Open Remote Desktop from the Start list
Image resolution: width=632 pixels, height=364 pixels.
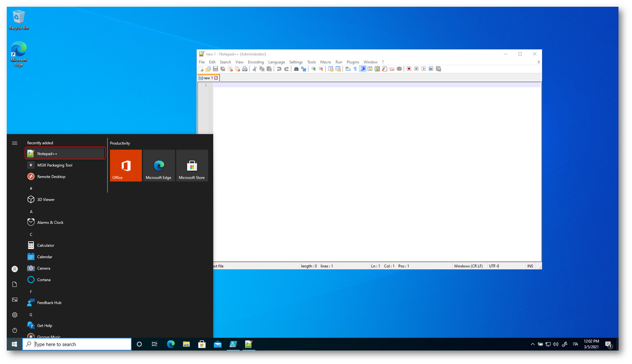click(x=65, y=177)
